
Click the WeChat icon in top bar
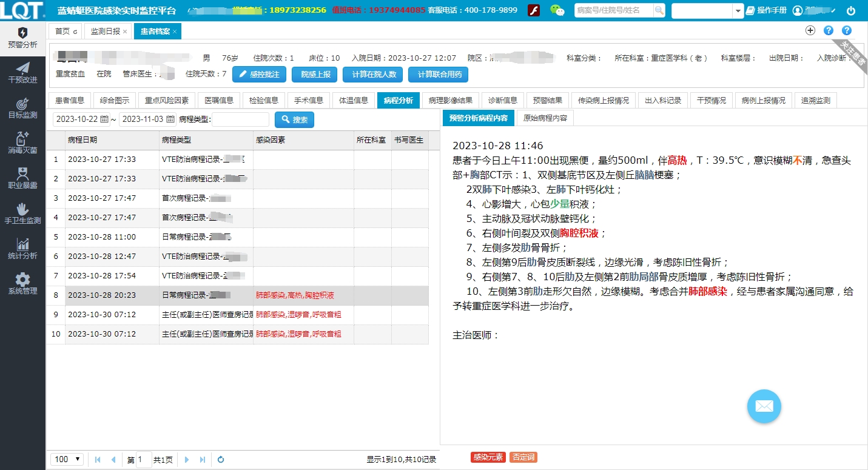pos(558,10)
